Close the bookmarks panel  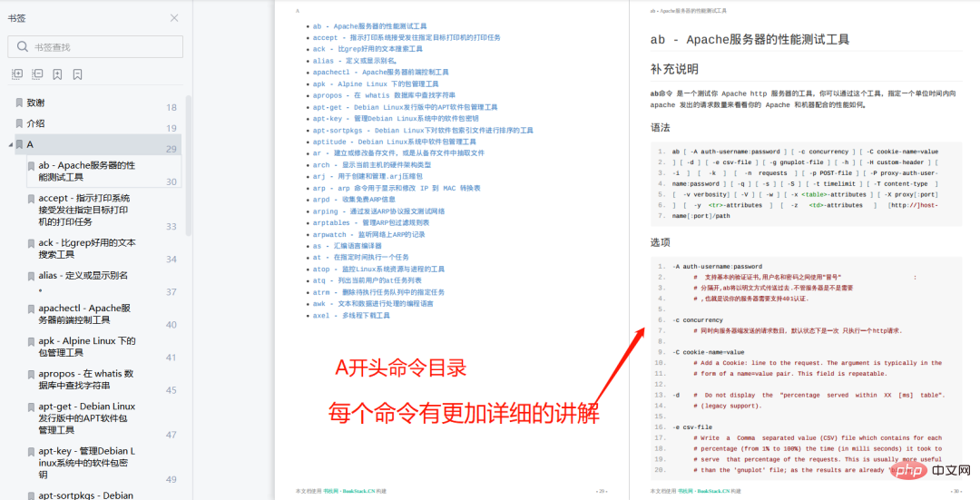point(174,18)
